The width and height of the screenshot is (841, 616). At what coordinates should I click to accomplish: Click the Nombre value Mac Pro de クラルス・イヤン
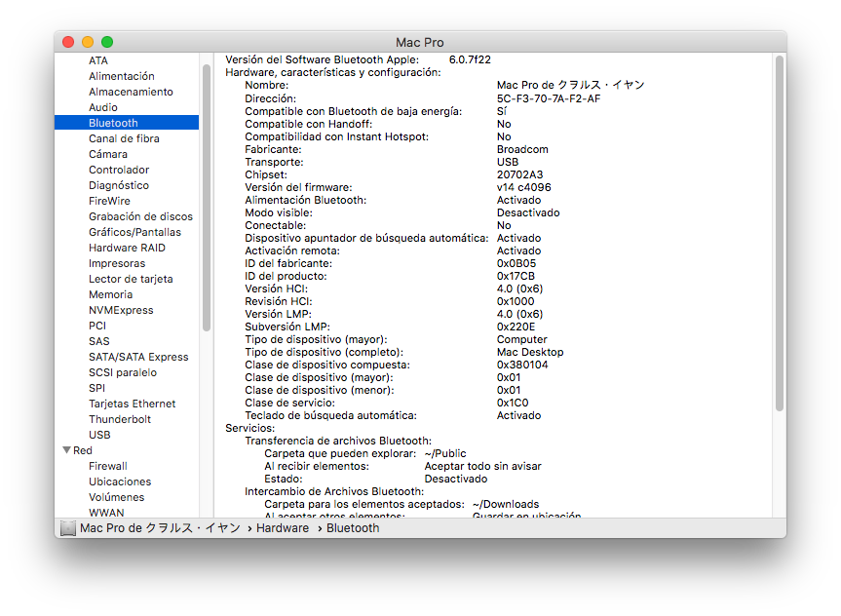coord(571,85)
